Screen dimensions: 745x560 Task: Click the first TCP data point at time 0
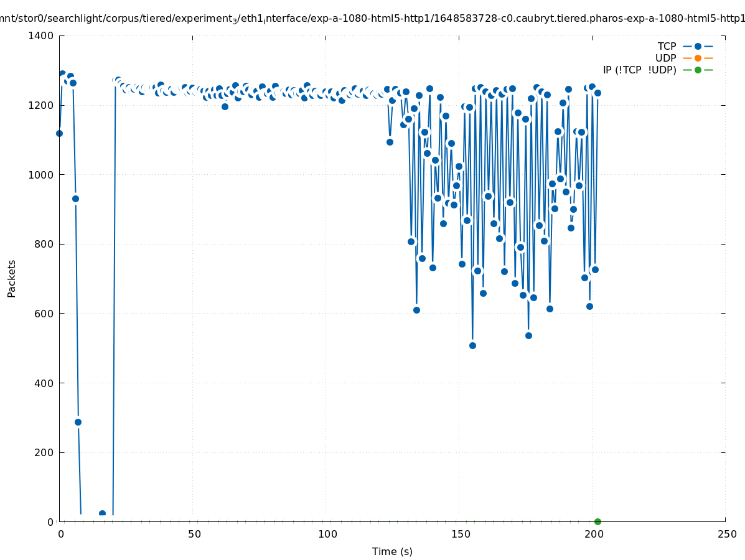pos(59,133)
